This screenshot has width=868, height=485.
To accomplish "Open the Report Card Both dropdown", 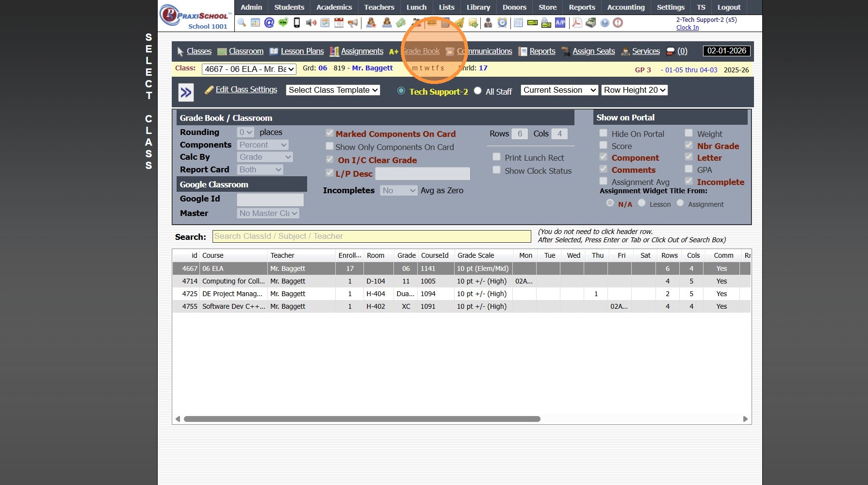I will click(260, 170).
